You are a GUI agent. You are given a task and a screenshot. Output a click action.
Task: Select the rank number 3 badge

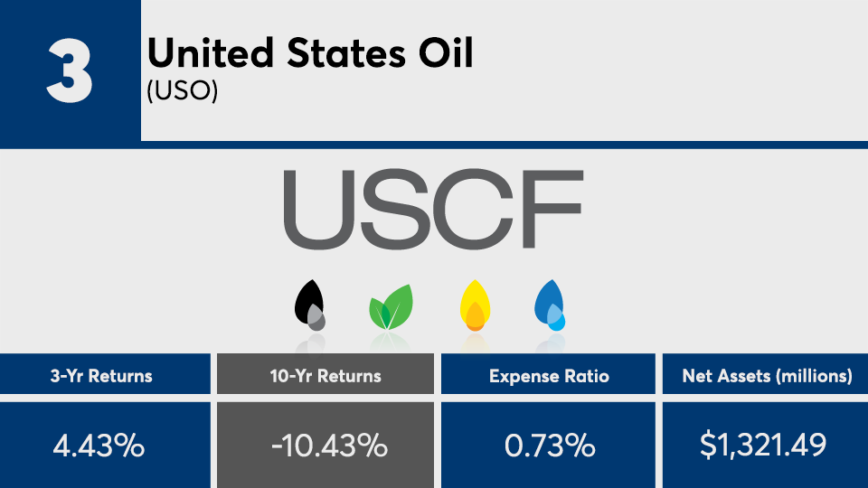coord(70,70)
